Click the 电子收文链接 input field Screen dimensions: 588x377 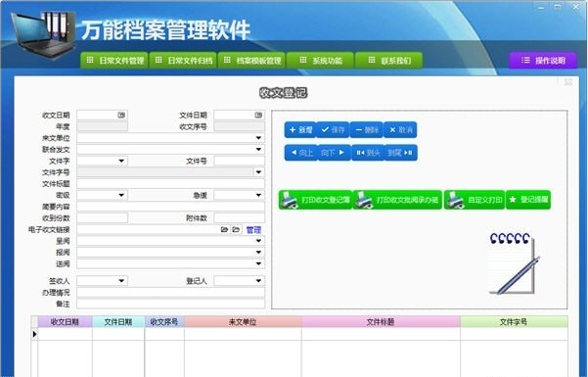click(148, 229)
